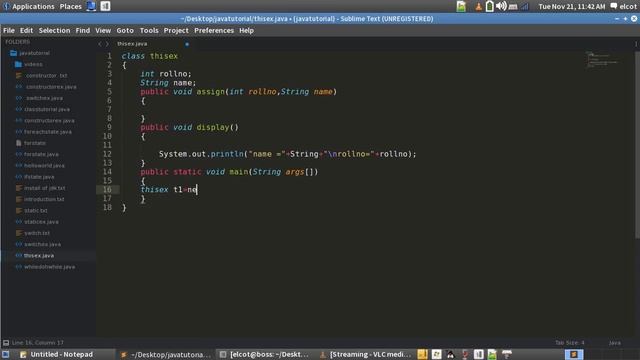Click line and column indicator in status bar
Image resolution: width=640 pixels, height=360 pixels.
coord(38,343)
